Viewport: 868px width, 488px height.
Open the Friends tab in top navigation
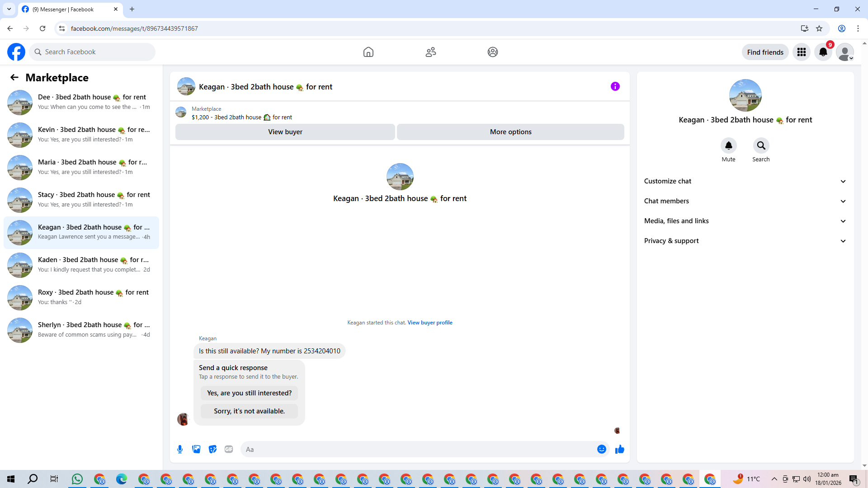tap(430, 52)
